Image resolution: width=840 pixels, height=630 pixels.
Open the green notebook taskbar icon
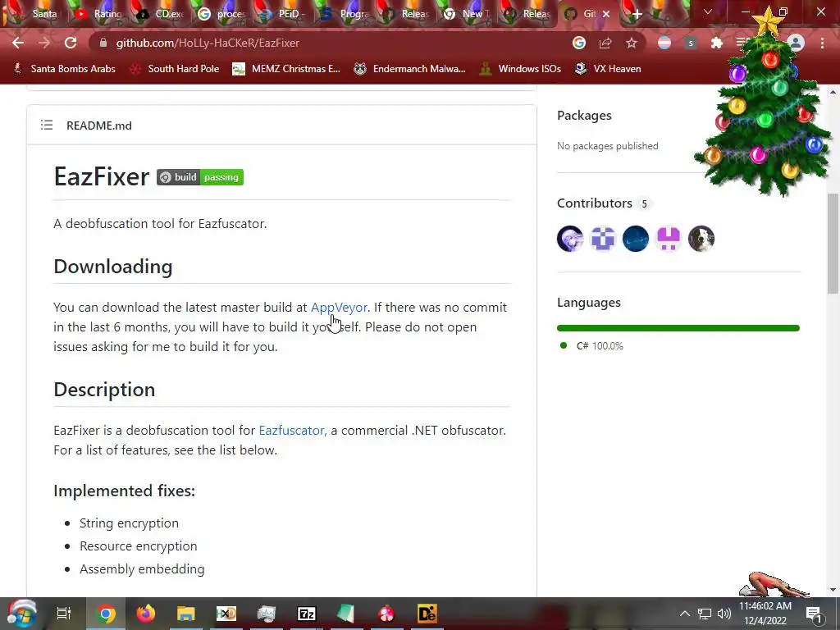[x=347, y=614]
